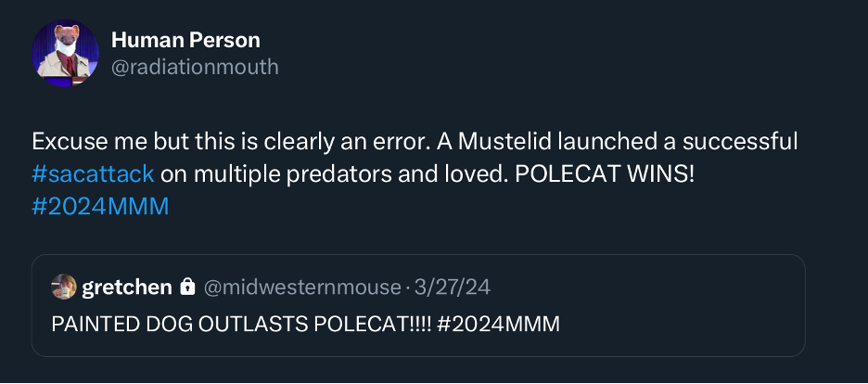868x384 pixels.
Task: Open Human Person's profile avatar
Action: click(65, 53)
